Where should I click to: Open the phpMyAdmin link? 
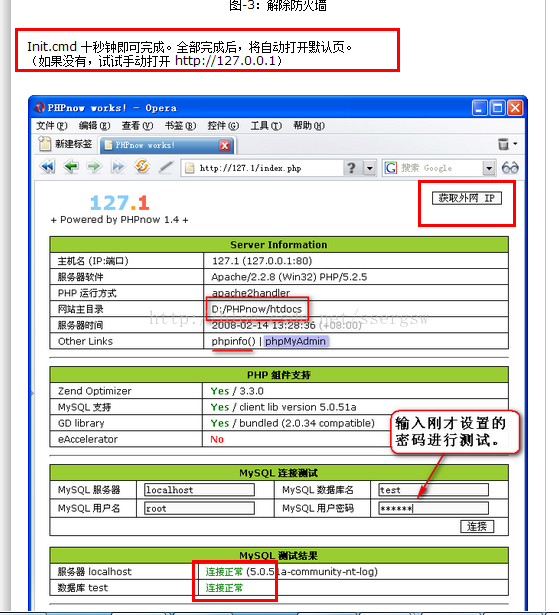[x=295, y=341]
